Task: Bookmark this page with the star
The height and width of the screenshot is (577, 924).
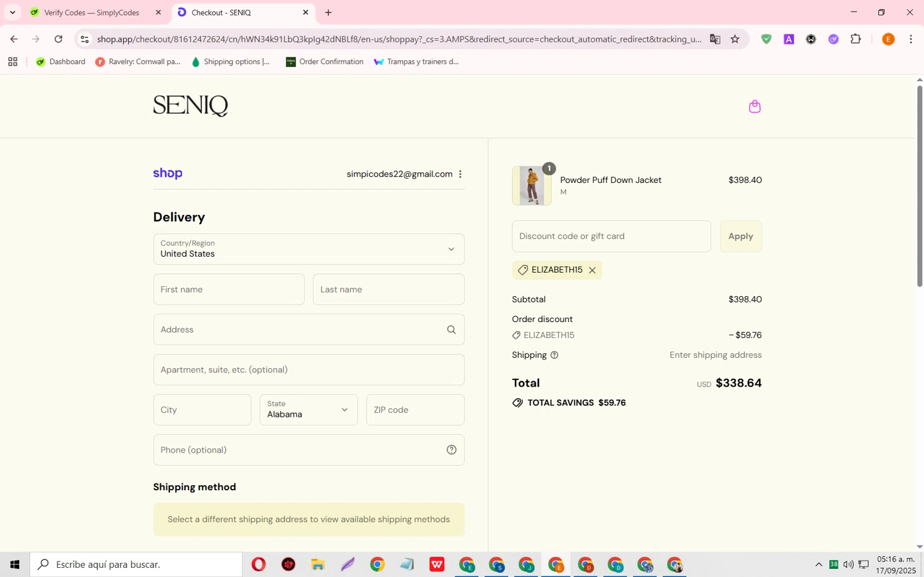Action: 735,39
